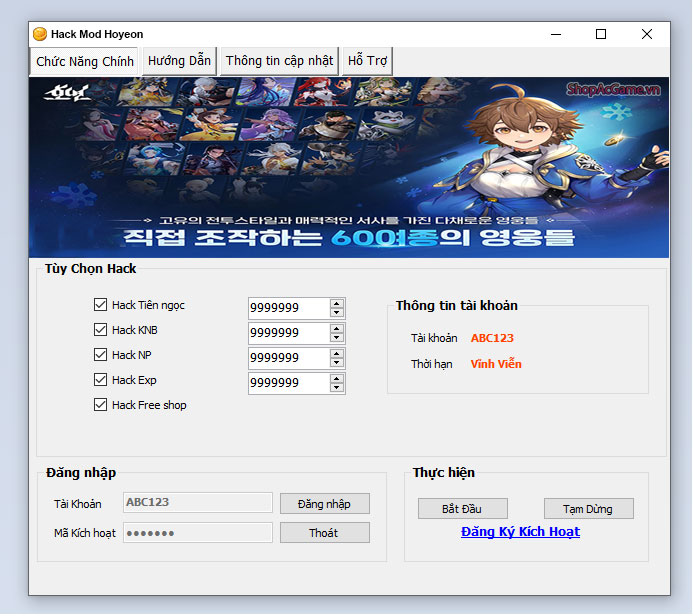Viewport: 693px width, 616px height.
Task: Toggle the Hack Exp checkbox
Action: click(x=100, y=380)
